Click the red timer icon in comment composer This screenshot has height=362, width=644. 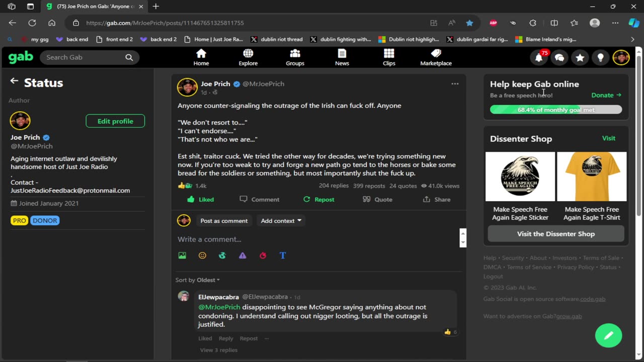263,255
